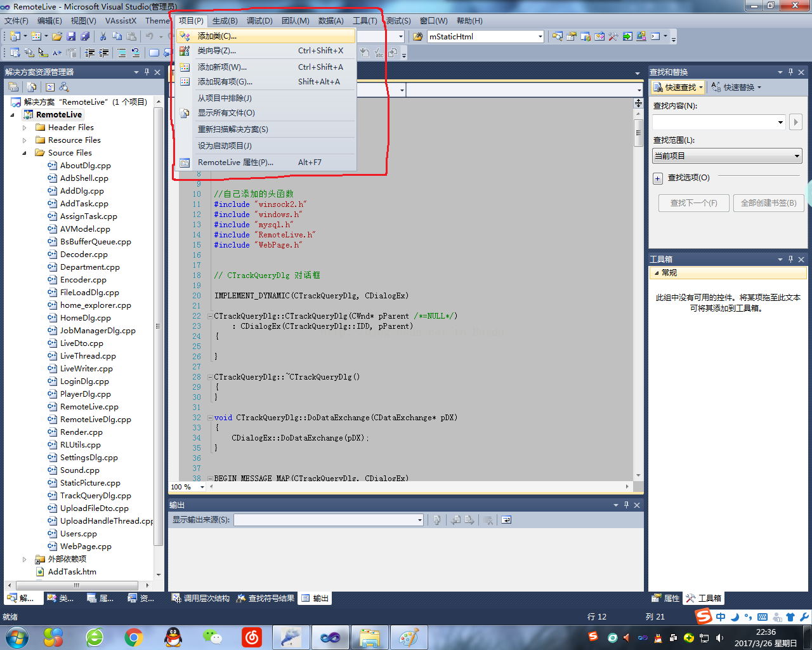Choose 类向导(Z)... menu entry
812x650 pixels.
click(266, 51)
